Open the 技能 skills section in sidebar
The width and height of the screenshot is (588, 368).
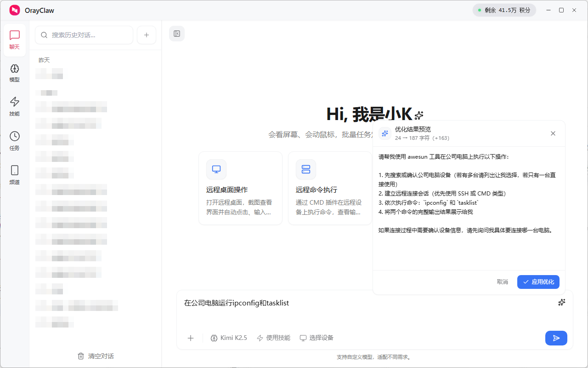(15, 107)
